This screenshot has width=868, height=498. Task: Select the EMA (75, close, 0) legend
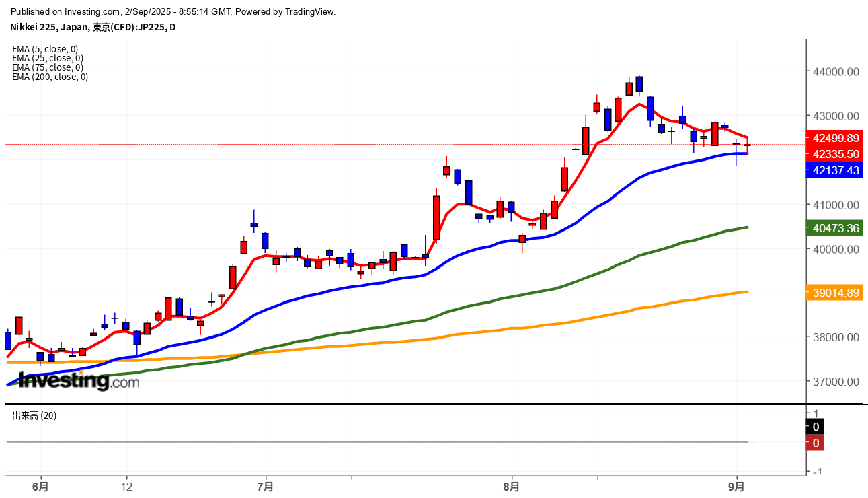point(47,67)
